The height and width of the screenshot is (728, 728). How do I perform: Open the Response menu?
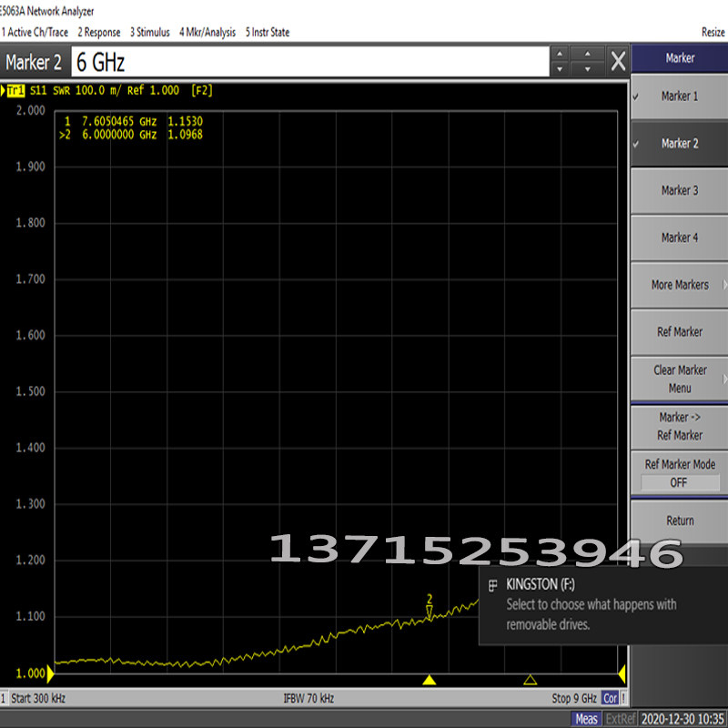(x=99, y=32)
